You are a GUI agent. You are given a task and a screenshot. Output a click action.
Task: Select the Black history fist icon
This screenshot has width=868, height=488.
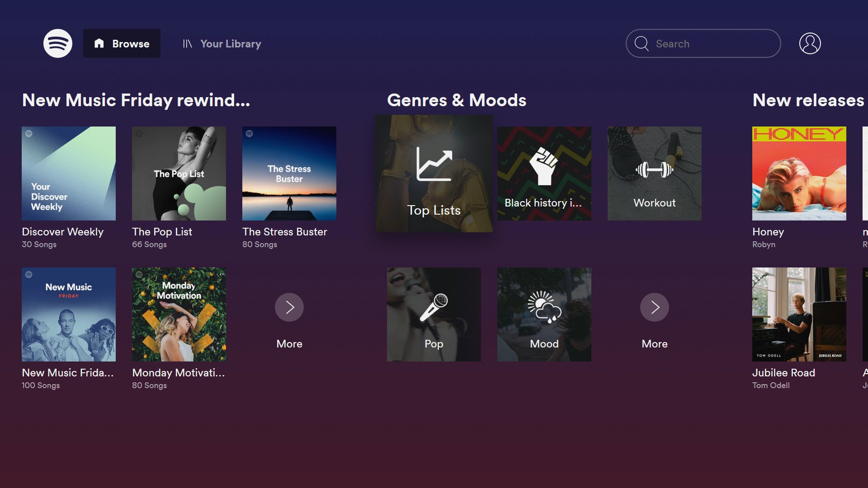(544, 166)
